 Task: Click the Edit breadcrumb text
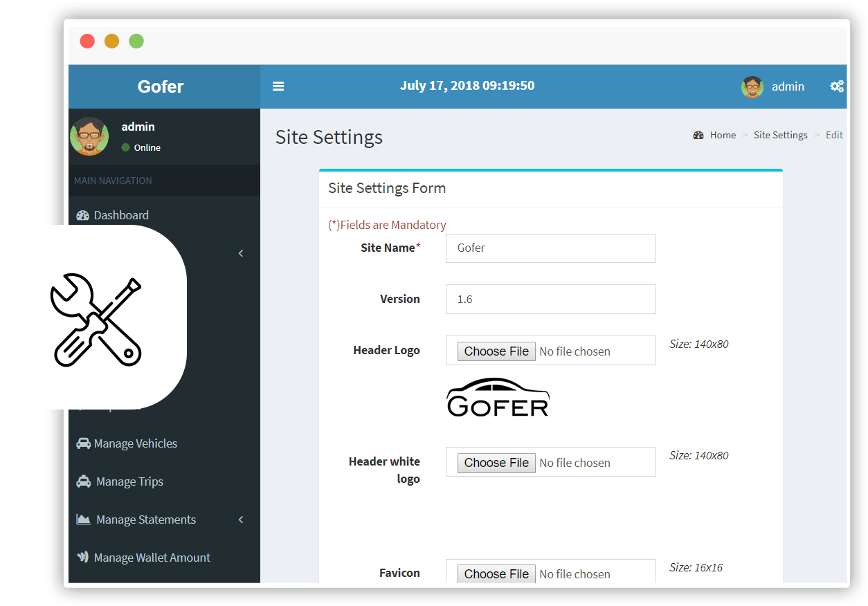[834, 135]
